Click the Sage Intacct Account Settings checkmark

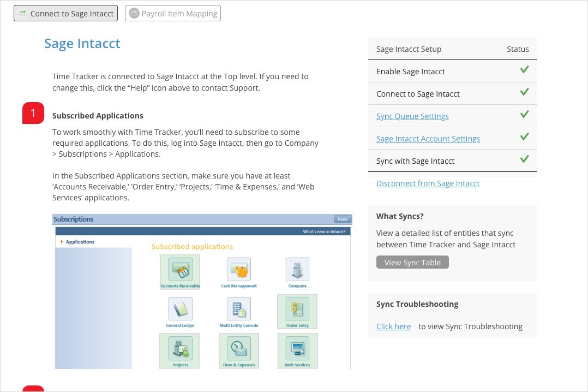pyautogui.click(x=524, y=136)
